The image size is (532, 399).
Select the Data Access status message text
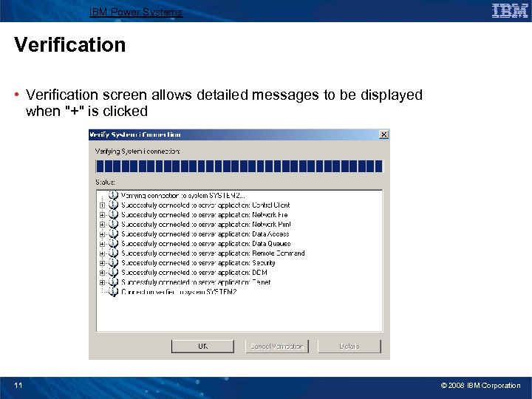coord(205,234)
